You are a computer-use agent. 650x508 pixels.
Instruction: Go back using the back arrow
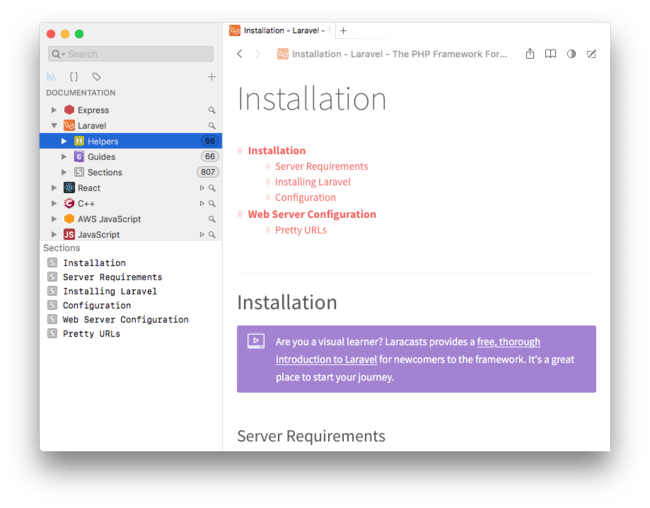coord(240,54)
